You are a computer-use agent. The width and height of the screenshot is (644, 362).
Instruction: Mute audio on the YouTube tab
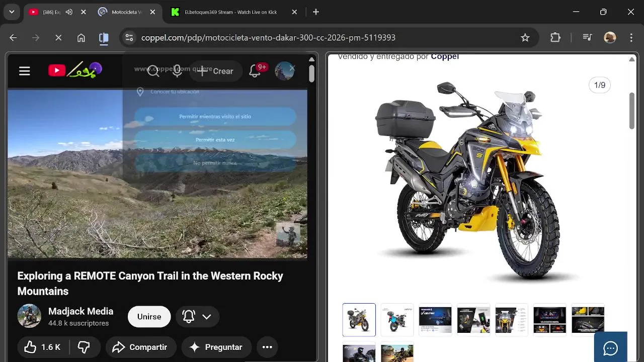(x=69, y=12)
